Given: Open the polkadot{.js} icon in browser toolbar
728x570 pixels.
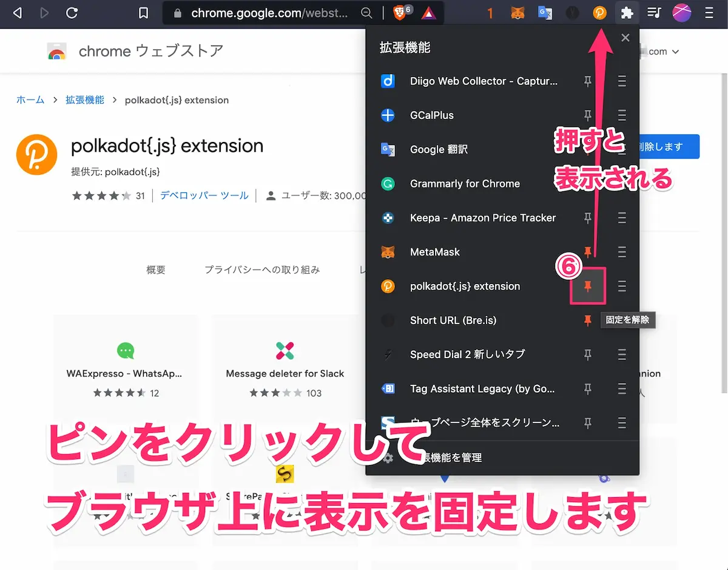Looking at the screenshot, I should tap(599, 13).
